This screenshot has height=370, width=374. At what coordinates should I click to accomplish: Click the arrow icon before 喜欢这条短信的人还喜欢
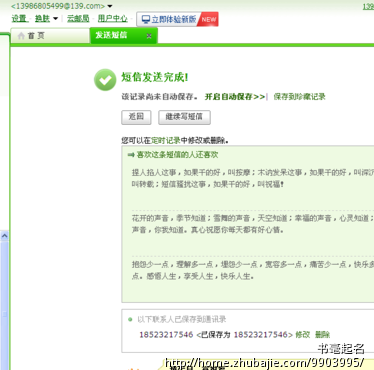[131, 155]
